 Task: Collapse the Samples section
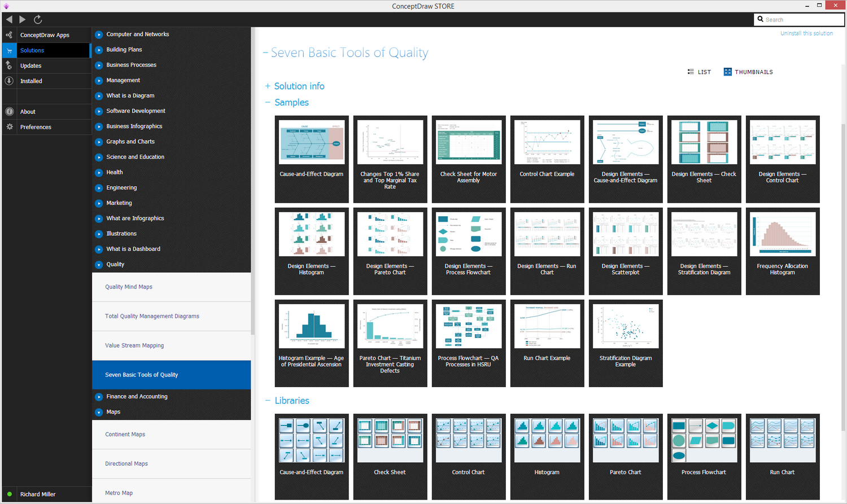268,103
